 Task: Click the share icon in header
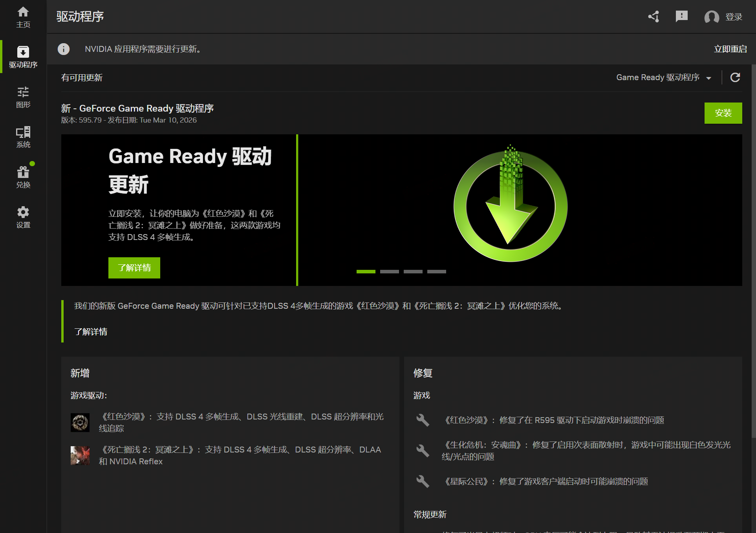654,16
